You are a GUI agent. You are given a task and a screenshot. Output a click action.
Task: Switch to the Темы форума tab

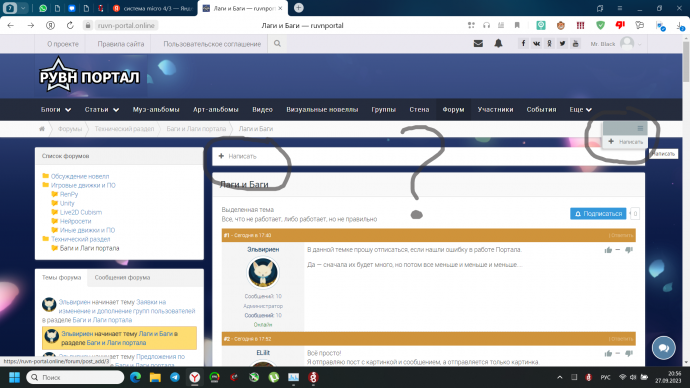(x=61, y=278)
